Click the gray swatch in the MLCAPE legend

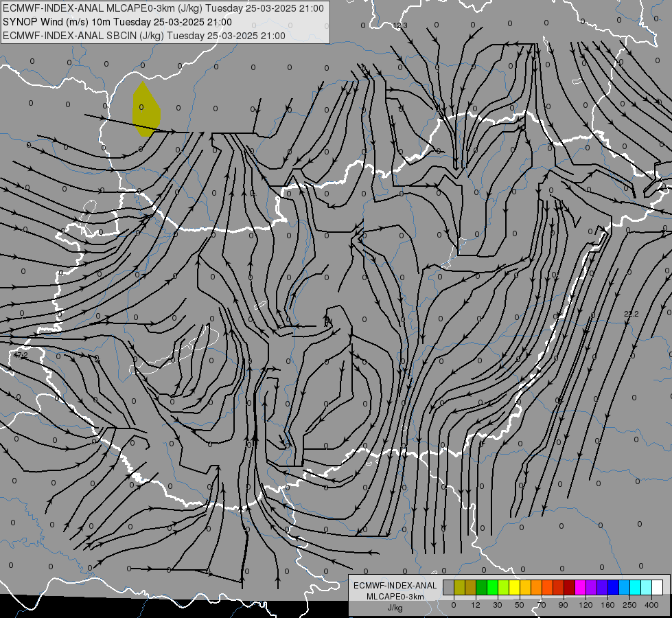pos(448,587)
